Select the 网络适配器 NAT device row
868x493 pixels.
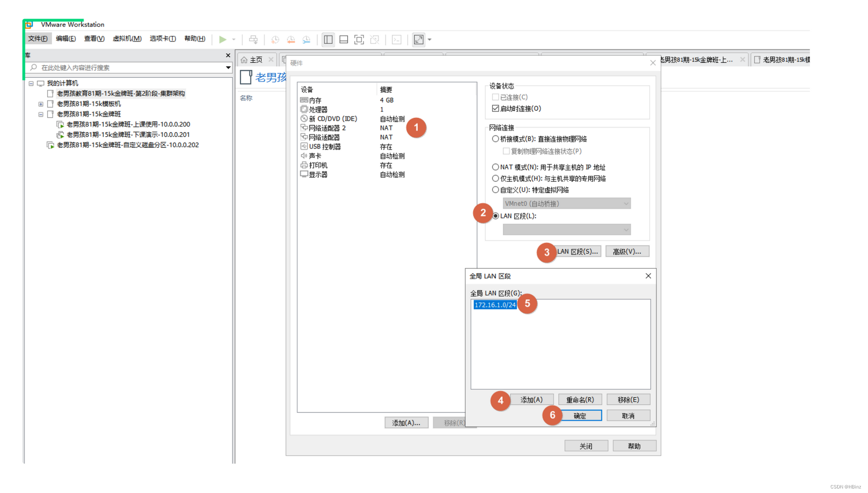tap(387, 137)
